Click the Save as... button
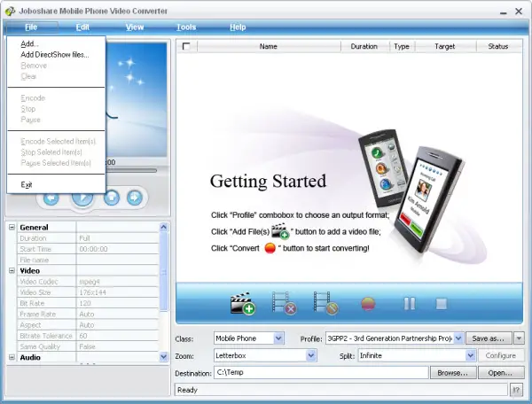The width and height of the screenshot is (532, 404). [489, 338]
